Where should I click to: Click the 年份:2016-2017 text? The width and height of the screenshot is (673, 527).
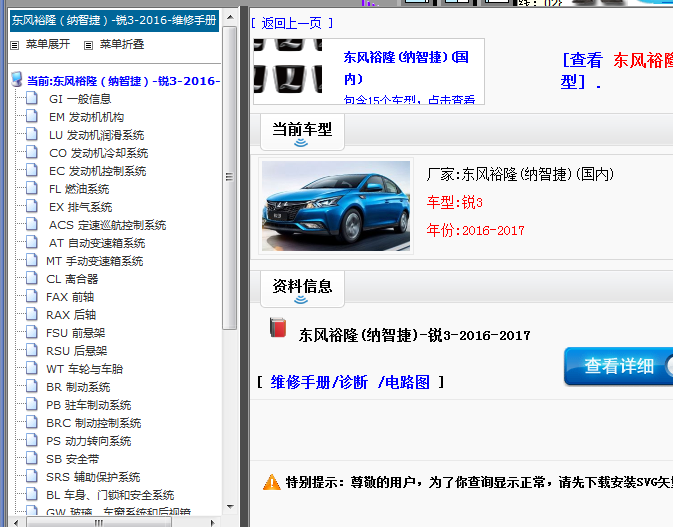pos(476,230)
